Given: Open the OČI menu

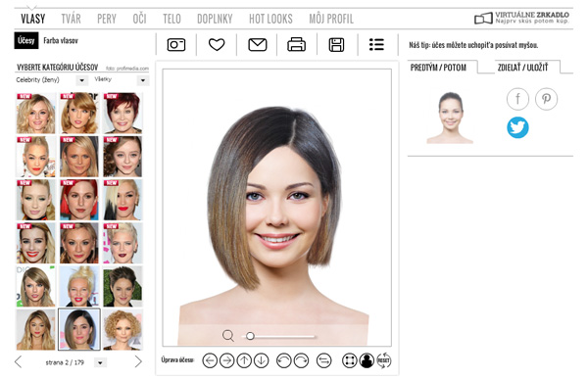Looking at the screenshot, I should tap(139, 19).
